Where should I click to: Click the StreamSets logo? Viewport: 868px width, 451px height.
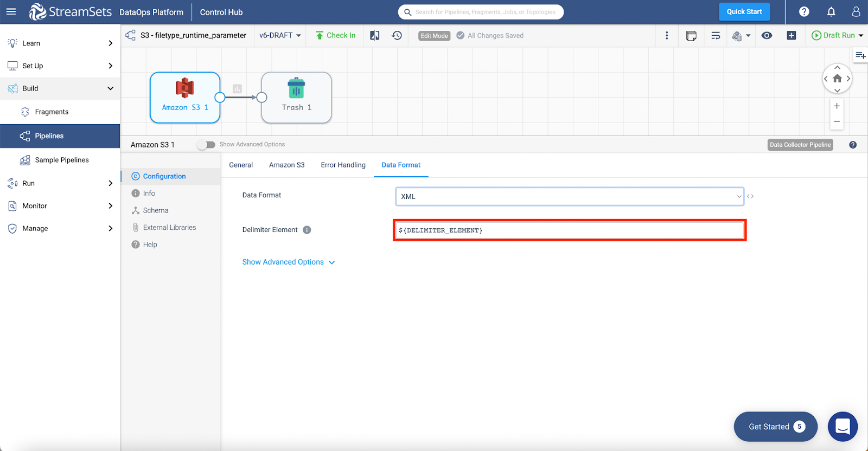coord(71,11)
